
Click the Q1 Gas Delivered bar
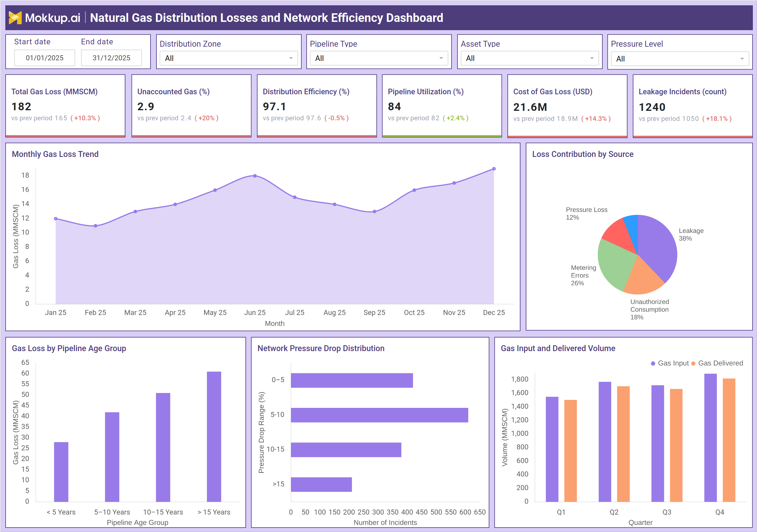[x=570, y=451]
